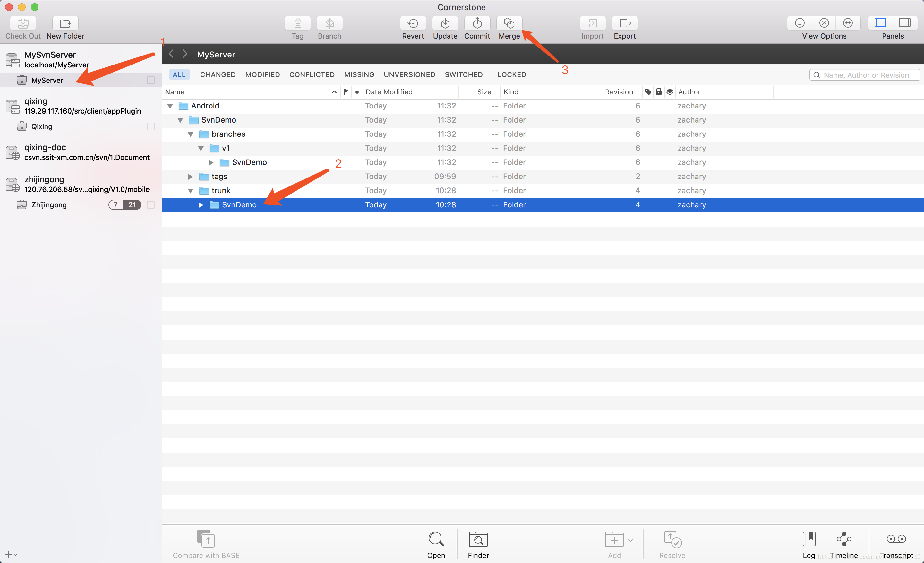Click the Tag toolbar icon
This screenshot has width=924, height=563.
(x=297, y=23)
